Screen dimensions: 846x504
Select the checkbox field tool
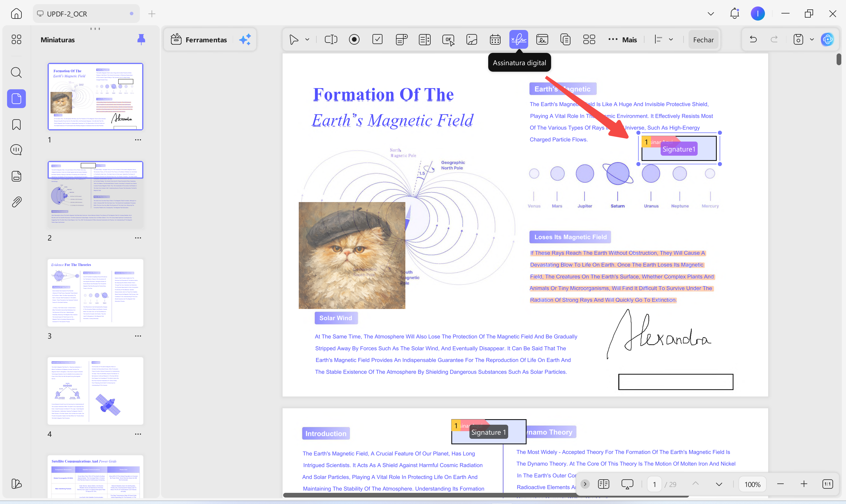[378, 39]
